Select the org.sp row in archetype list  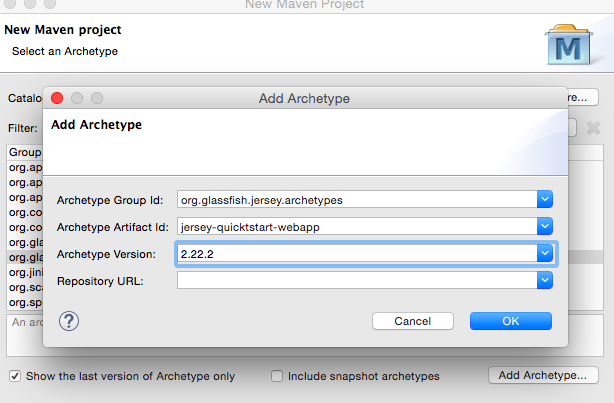point(25,302)
